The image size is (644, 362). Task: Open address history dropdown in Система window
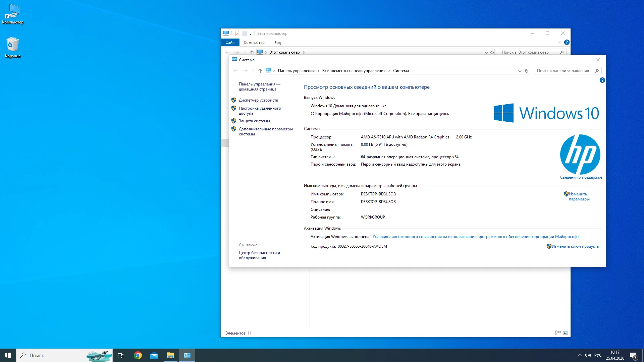pos(520,71)
